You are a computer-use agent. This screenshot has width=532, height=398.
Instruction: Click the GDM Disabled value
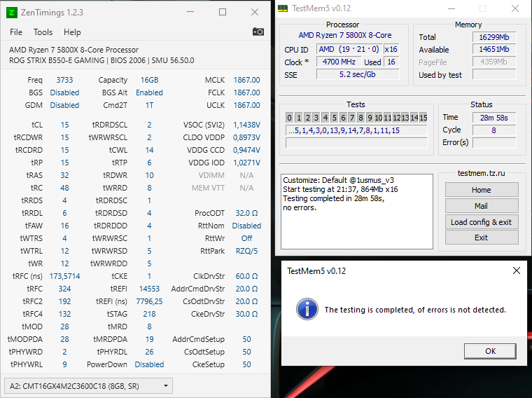64,105
